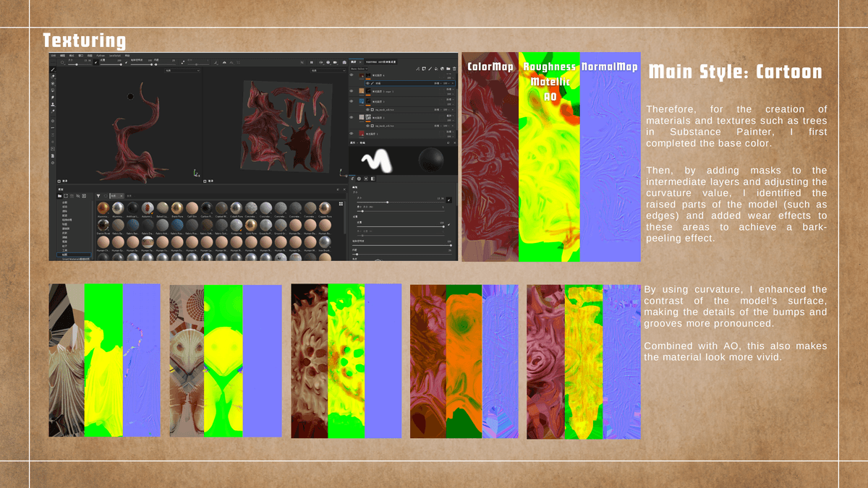
Task: Open the 2D viewport display mode dropdown
Action: point(328,71)
